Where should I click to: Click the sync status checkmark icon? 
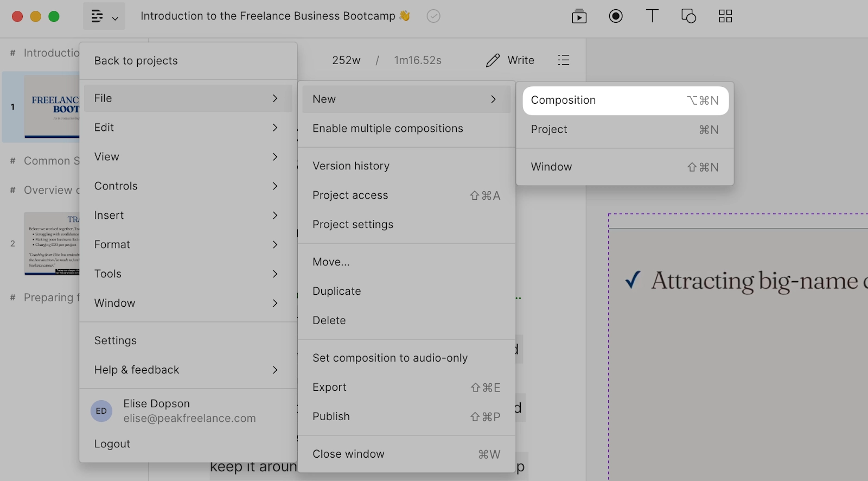coord(433,16)
